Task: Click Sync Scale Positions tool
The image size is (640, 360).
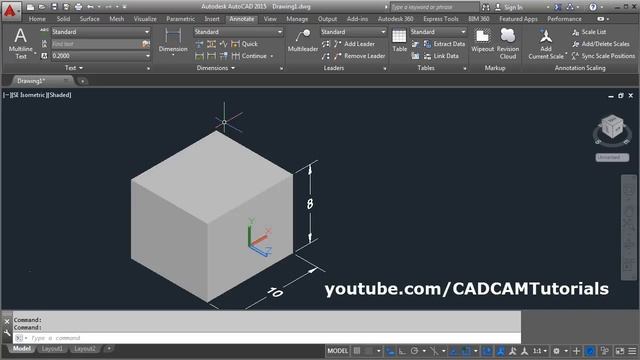Action: click(603, 56)
